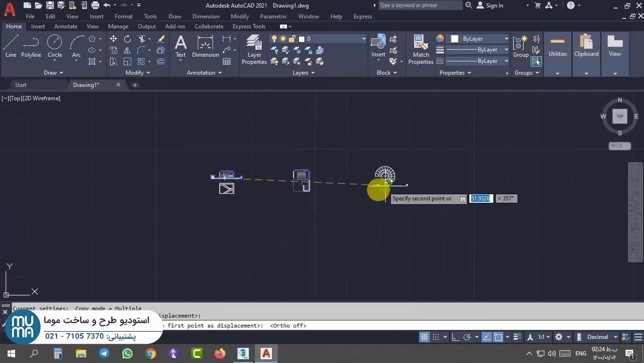
Task: Expand the Draw panel options
Action: [x=53, y=73]
